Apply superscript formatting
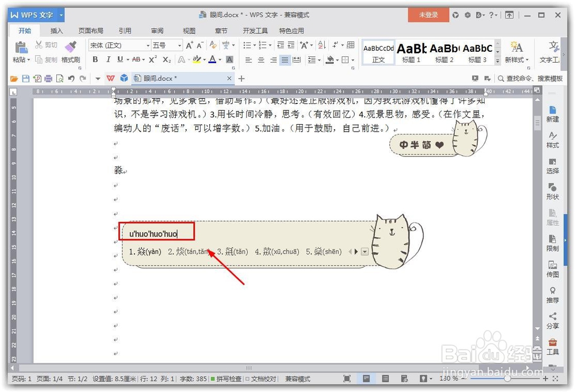This screenshot has width=575, height=392. coord(153,59)
